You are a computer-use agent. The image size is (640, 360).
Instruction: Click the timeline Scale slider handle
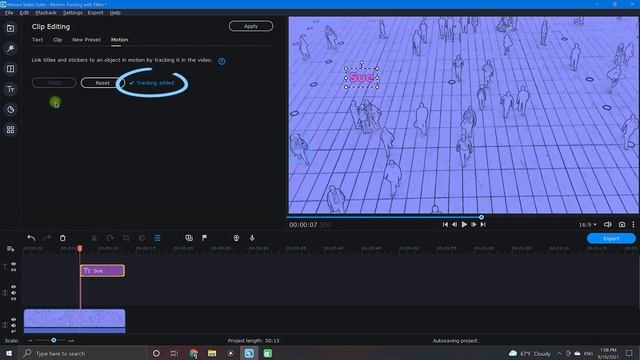53,340
